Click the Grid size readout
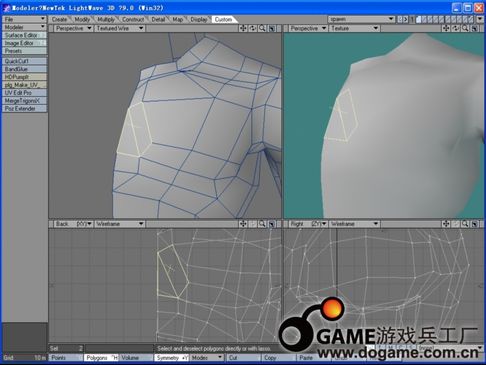 (25, 358)
